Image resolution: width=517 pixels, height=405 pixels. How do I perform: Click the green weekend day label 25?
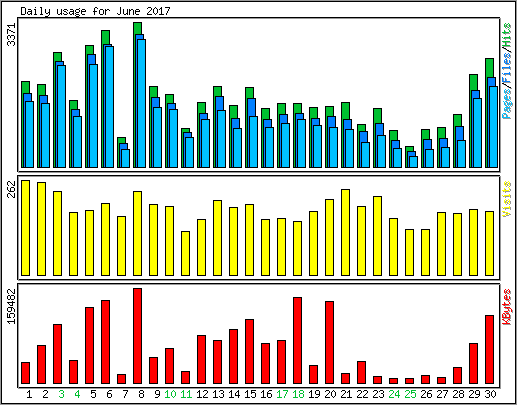pos(410,394)
